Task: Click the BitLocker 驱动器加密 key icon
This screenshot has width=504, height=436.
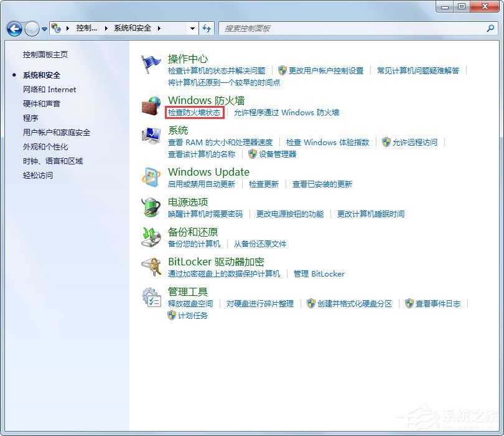Action: click(151, 267)
